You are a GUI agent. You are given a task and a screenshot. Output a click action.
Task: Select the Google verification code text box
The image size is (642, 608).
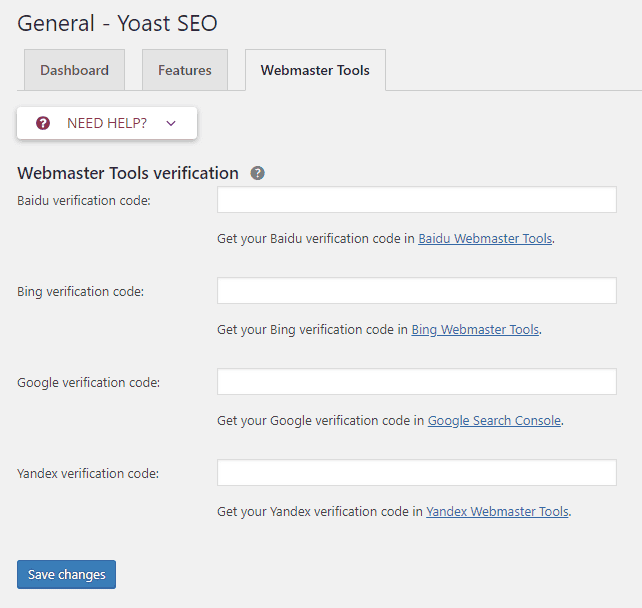(x=416, y=382)
